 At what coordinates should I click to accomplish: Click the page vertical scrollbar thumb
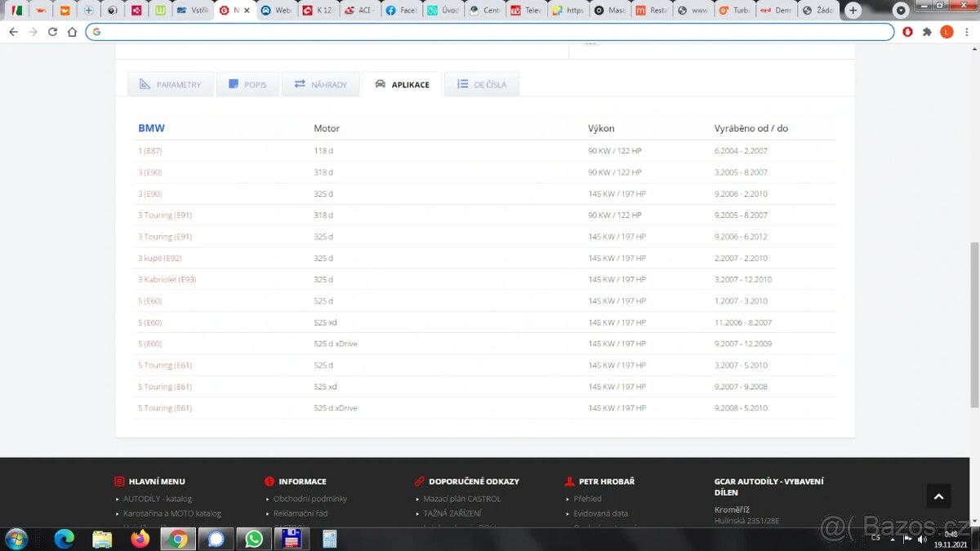click(974, 325)
